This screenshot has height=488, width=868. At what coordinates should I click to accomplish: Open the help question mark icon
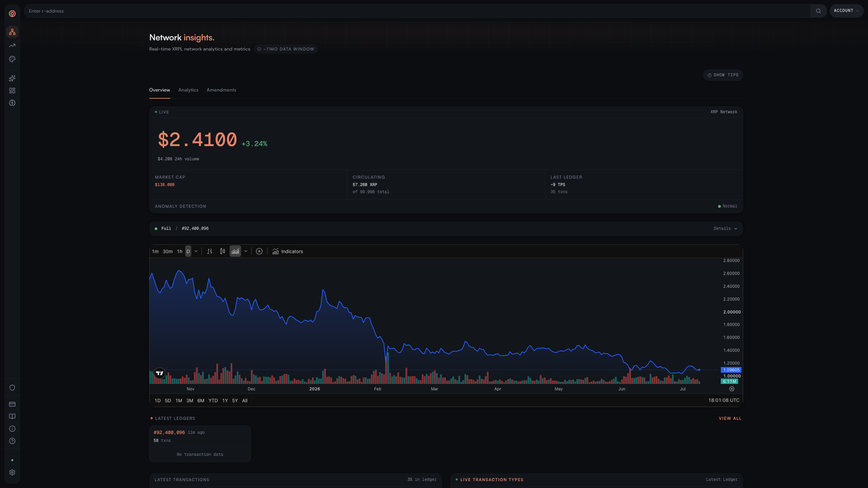click(12, 441)
